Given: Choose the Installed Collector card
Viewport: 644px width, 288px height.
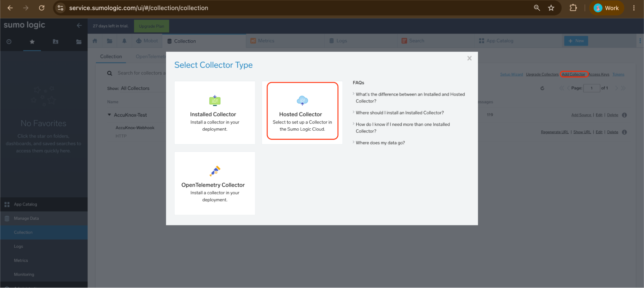Looking at the screenshot, I should click(x=215, y=113).
